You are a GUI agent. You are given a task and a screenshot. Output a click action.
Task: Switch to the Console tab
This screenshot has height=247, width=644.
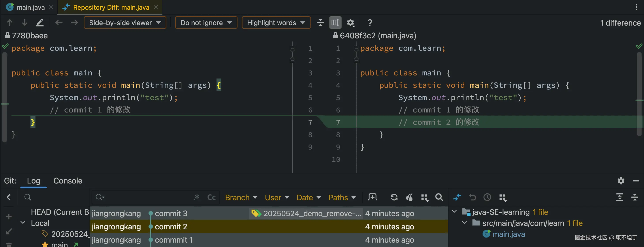[68, 181]
